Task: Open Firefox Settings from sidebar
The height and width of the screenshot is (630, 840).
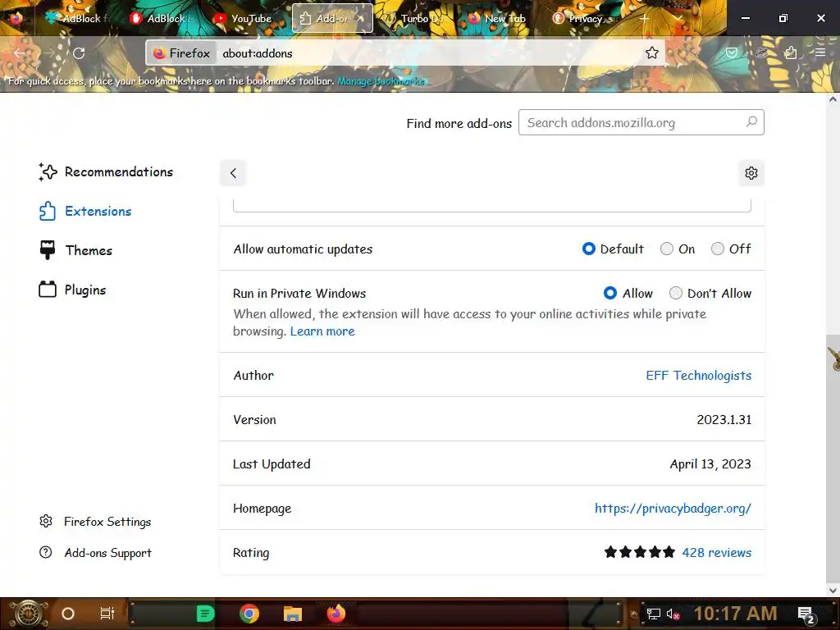Action: (x=95, y=521)
